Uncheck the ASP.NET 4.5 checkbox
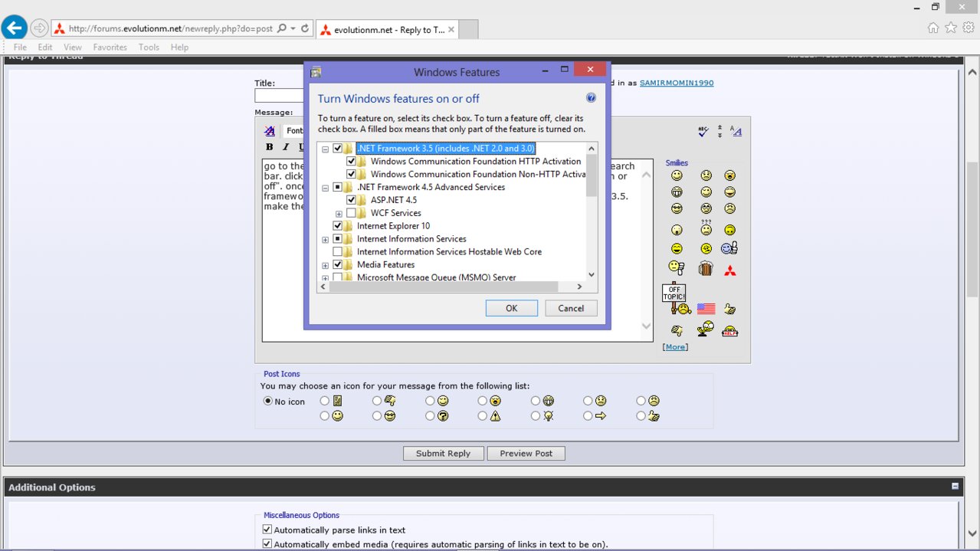Viewport: 980px width, 551px height. tap(352, 200)
